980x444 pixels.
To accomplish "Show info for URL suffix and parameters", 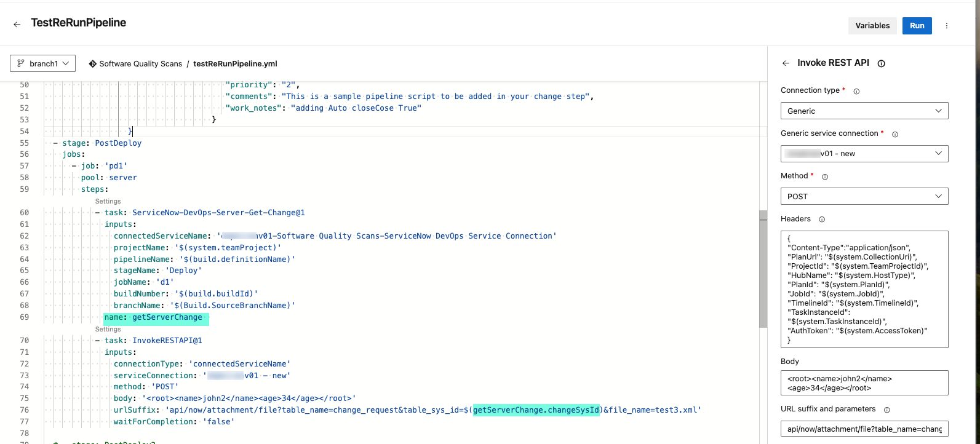I will click(x=887, y=410).
